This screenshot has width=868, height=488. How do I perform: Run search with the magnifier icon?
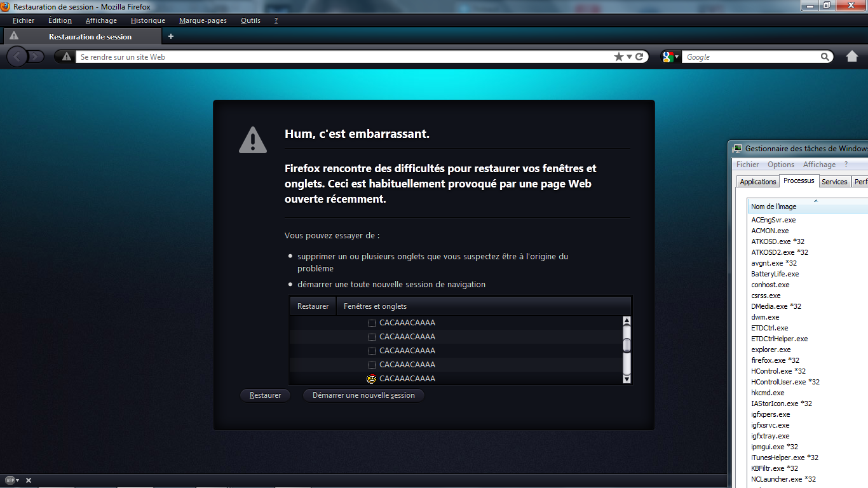(x=825, y=57)
